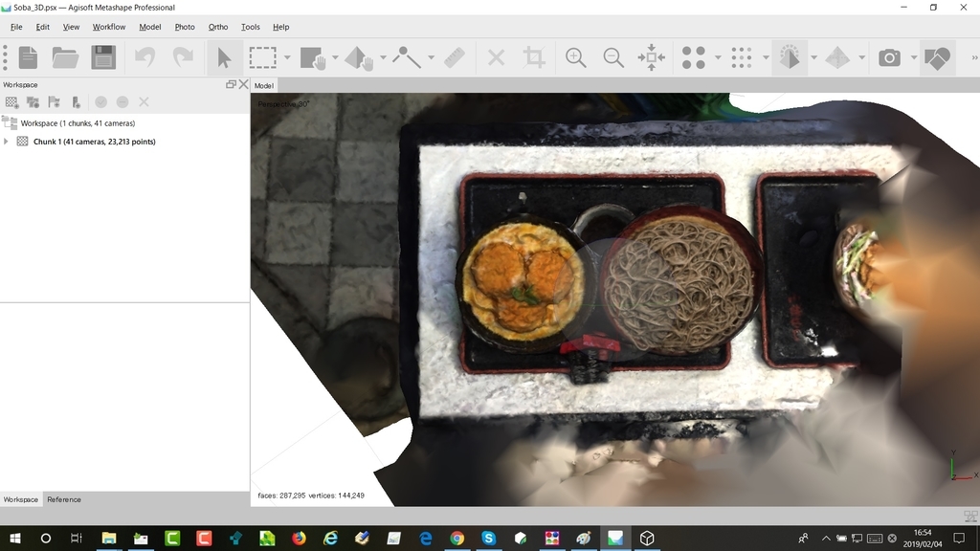Expand the Chunk 1 tree node

[x=7, y=142]
